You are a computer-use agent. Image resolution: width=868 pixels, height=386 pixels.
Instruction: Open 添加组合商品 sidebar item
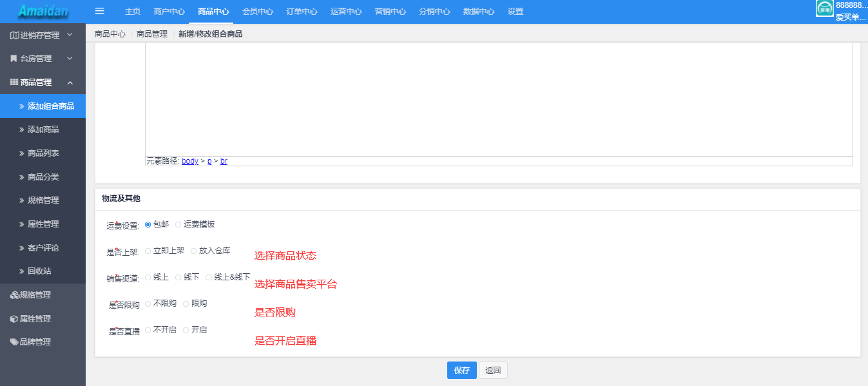pyautogui.click(x=43, y=106)
